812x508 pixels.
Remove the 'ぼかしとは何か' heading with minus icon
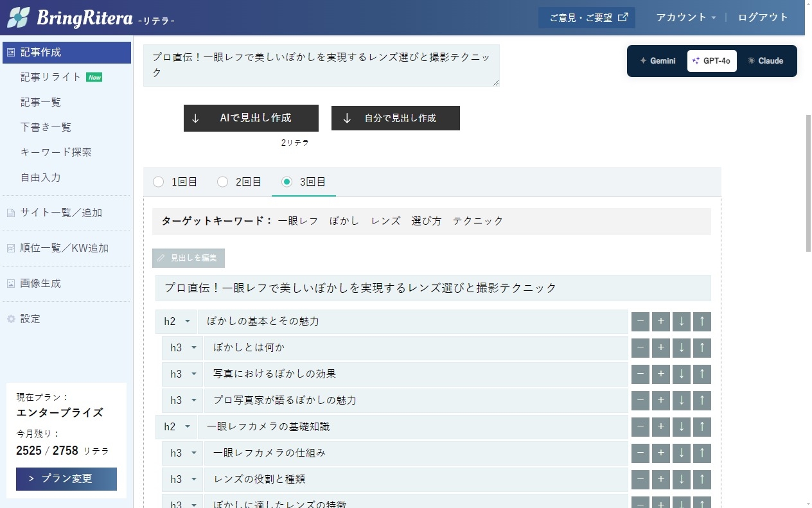coord(640,348)
